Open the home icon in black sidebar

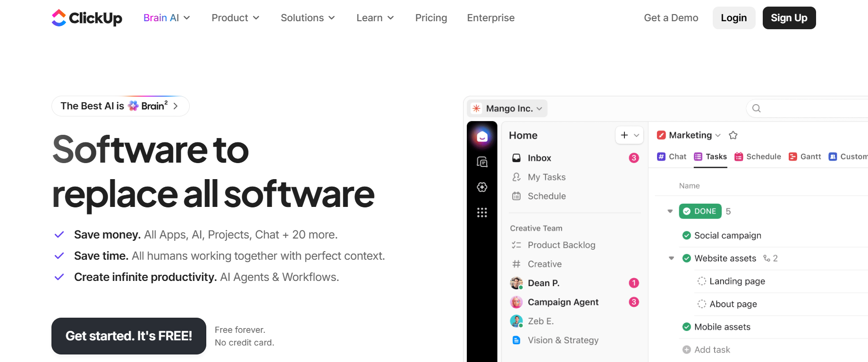tap(482, 137)
